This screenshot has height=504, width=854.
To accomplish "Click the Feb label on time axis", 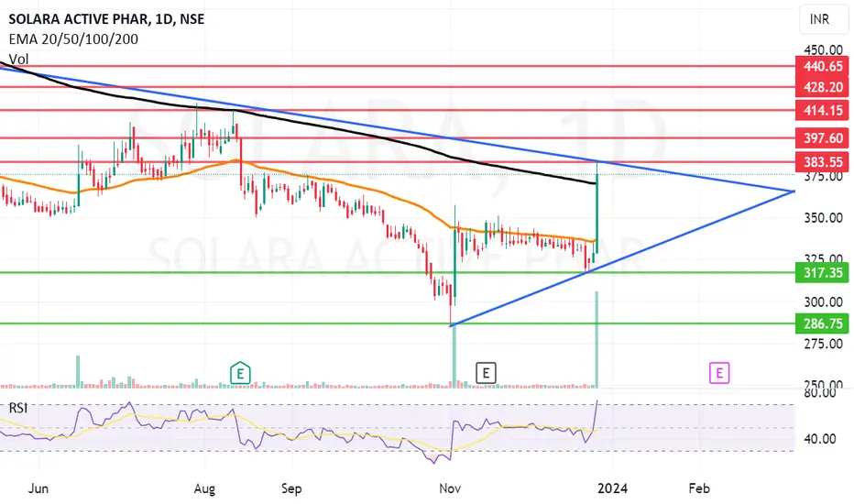I will [699, 488].
